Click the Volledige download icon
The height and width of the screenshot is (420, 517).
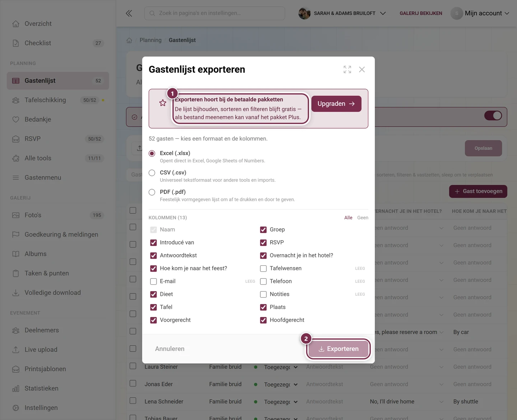16,293
